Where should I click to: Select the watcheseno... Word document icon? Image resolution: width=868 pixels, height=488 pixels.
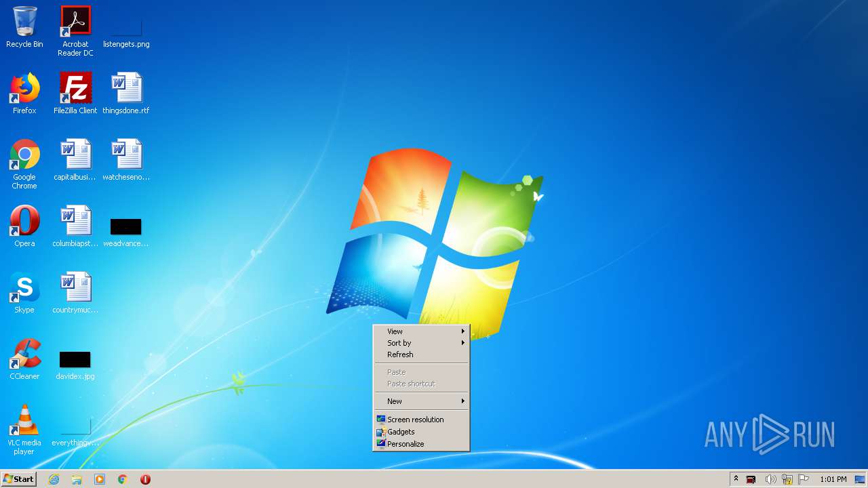pos(126,160)
